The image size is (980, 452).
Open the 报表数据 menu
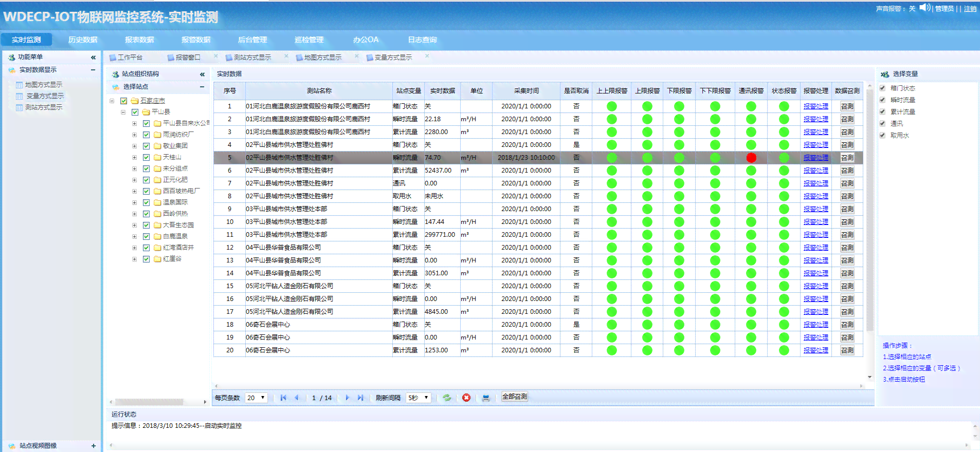click(139, 40)
